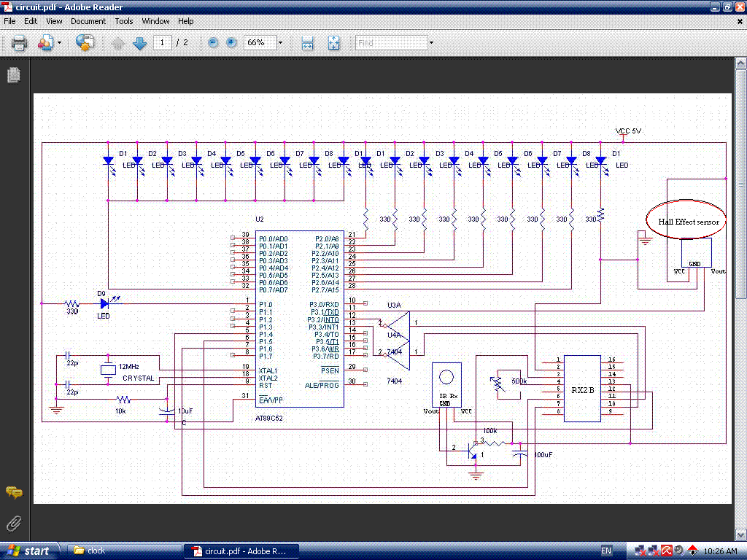Image resolution: width=747 pixels, height=560 pixels.
Task: Open the collaborate/meeting icon
Action: coord(46,43)
